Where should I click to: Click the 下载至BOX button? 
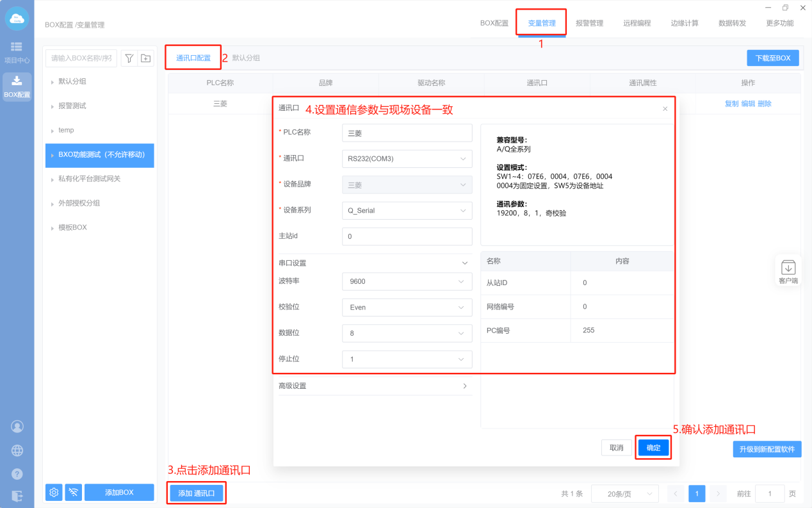(772, 58)
